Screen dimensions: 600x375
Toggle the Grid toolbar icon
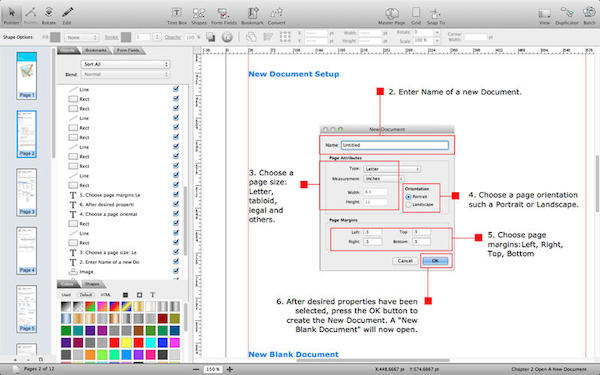[416, 15]
